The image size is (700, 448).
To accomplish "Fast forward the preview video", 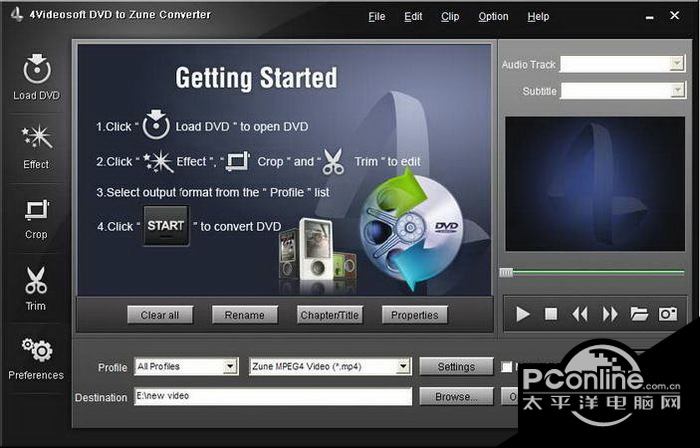I will (610, 314).
